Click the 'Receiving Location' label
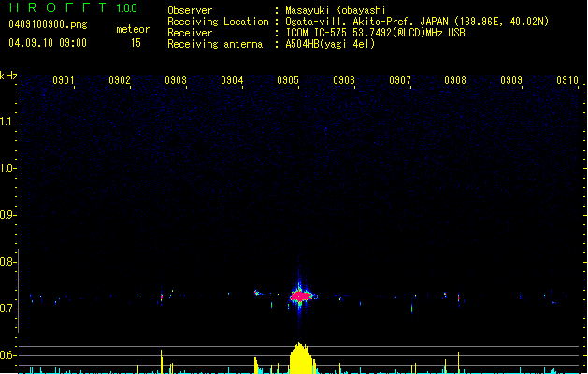This screenshot has height=374, width=588. (x=218, y=22)
